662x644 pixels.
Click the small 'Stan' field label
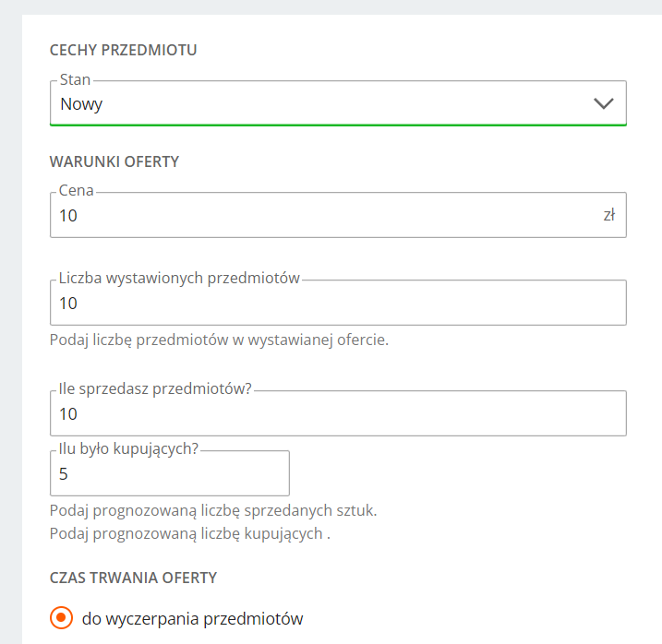click(x=75, y=80)
